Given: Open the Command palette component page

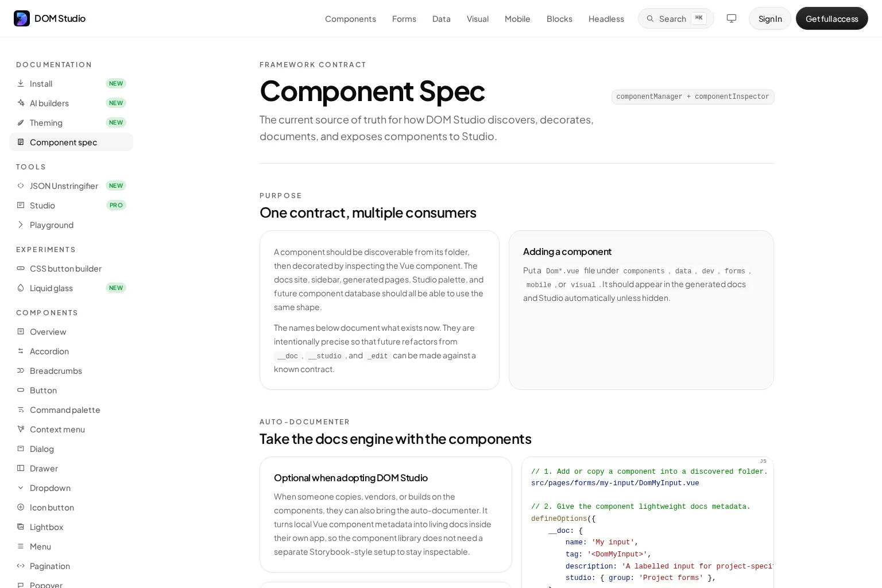Looking at the screenshot, I should pos(71,409).
